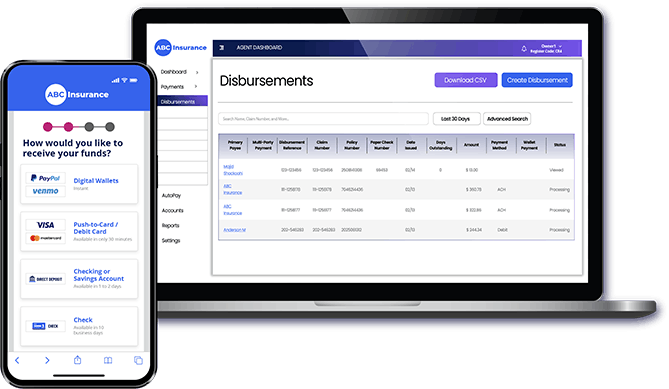Viewport: 669px width, 389px height.
Task: Open Reports in the sidebar
Action: click(170, 225)
